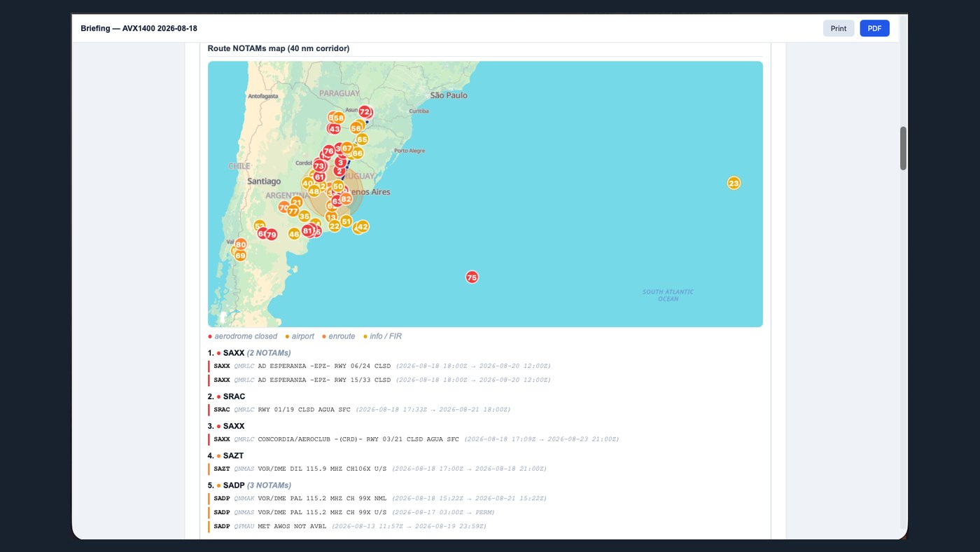Open orange map marker 82
Image resolution: width=980 pixels, height=552 pixels.
[x=346, y=199]
